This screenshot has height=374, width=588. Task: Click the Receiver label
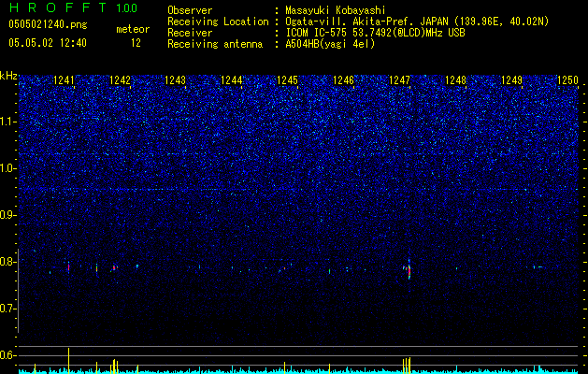click(190, 33)
